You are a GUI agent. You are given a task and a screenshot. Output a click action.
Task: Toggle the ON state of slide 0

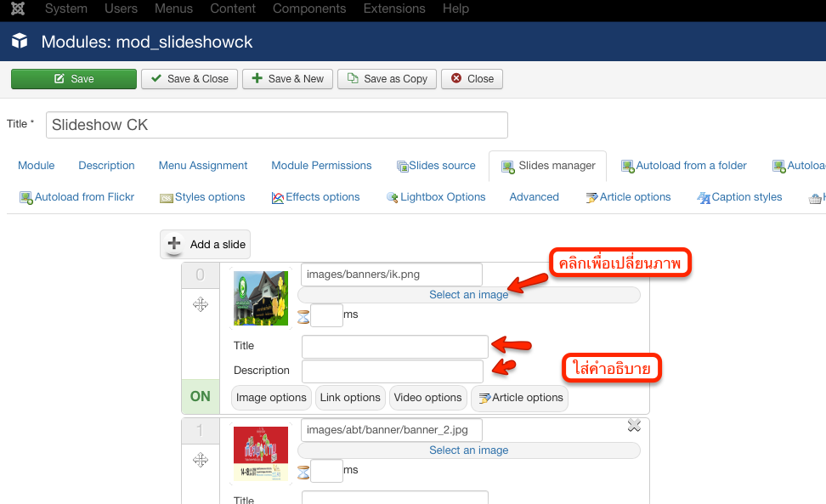click(201, 396)
